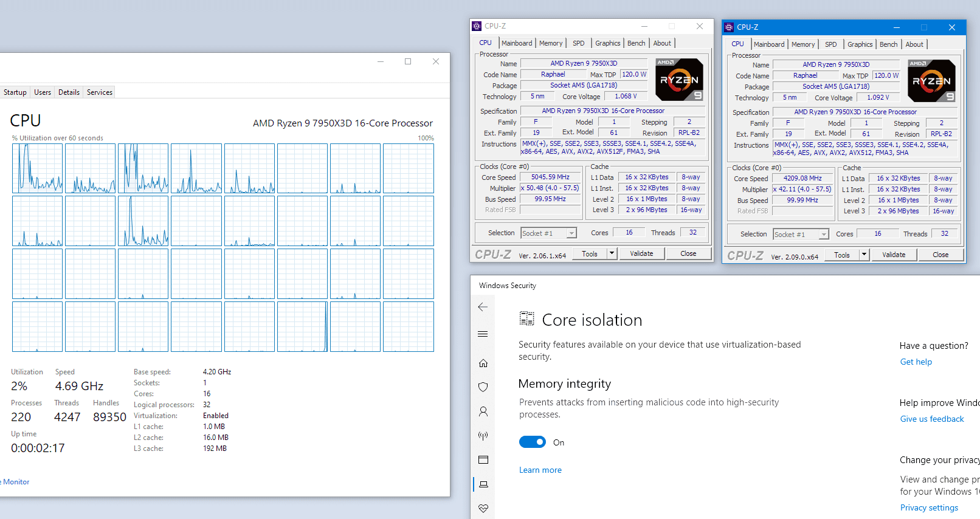The width and height of the screenshot is (980, 519).
Task: Open SPD tab in right CPU-Z window
Action: pyautogui.click(x=831, y=44)
